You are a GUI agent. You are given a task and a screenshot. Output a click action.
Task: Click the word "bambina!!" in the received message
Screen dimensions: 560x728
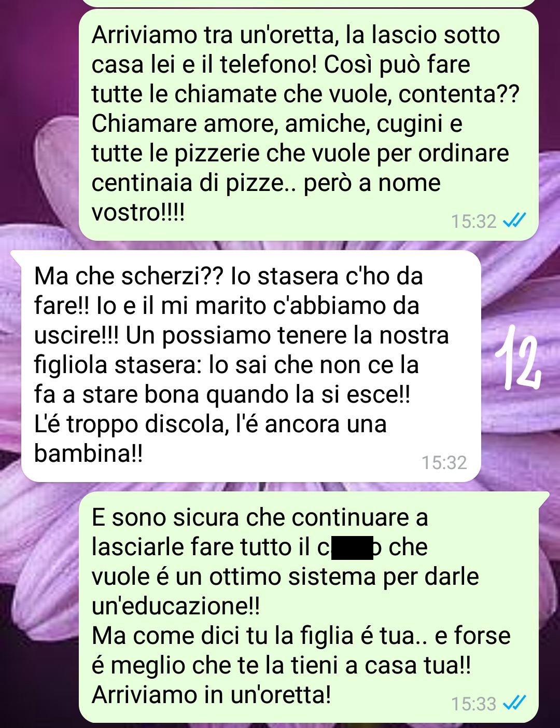[88, 454]
